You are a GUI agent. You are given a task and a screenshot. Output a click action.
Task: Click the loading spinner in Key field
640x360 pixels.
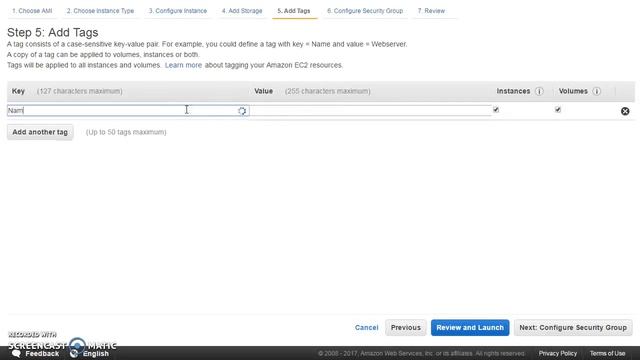pyautogui.click(x=242, y=111)
